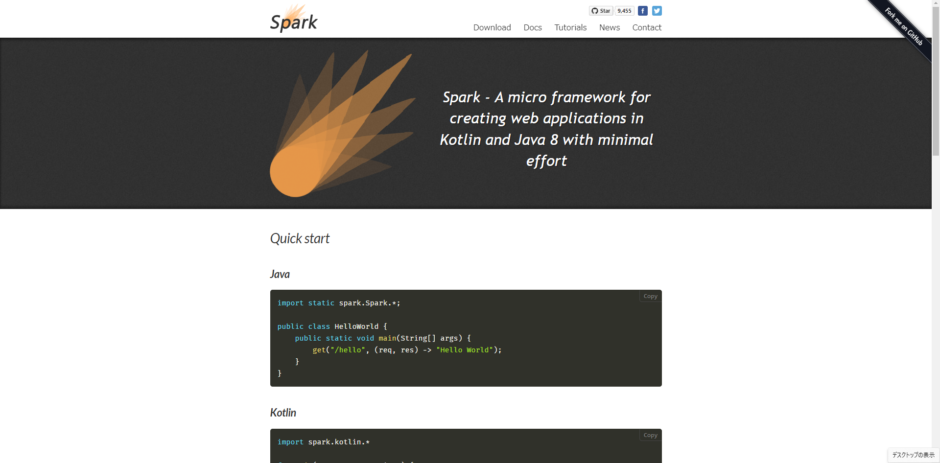Open the News page
Image resolution: width=940 pixels, height=463 pixels.
click(x=609, y=28)
